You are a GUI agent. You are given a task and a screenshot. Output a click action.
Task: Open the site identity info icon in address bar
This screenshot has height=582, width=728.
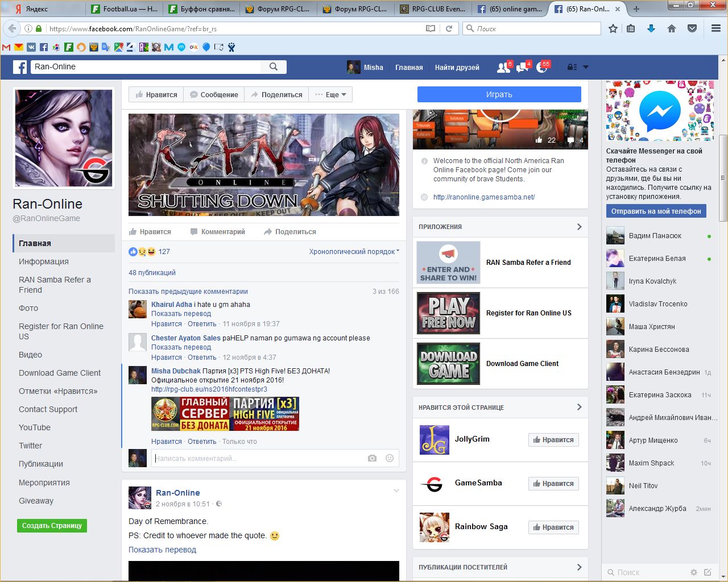(x=28, y=28)
